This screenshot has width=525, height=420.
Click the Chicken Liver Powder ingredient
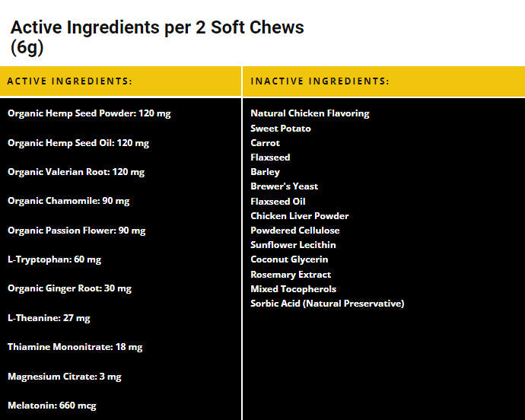pos(300,216)
